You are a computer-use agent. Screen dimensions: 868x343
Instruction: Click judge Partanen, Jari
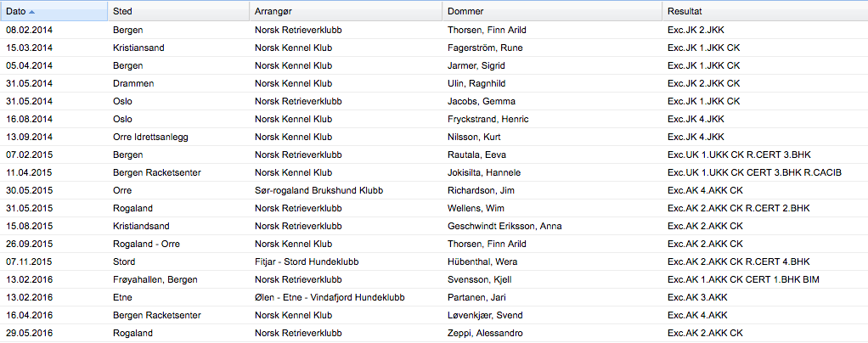(x=476, y=298)
